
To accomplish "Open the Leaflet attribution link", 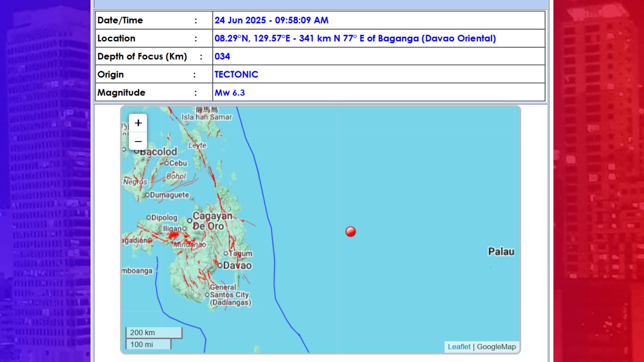I will tap(459, 347).
